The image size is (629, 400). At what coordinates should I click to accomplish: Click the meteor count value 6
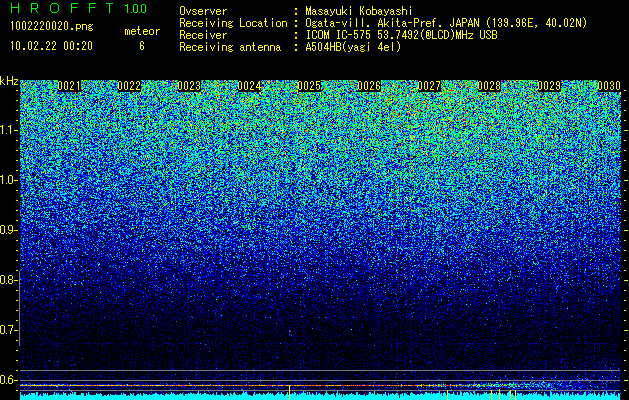pyautogui.click(x=142, y=46)
